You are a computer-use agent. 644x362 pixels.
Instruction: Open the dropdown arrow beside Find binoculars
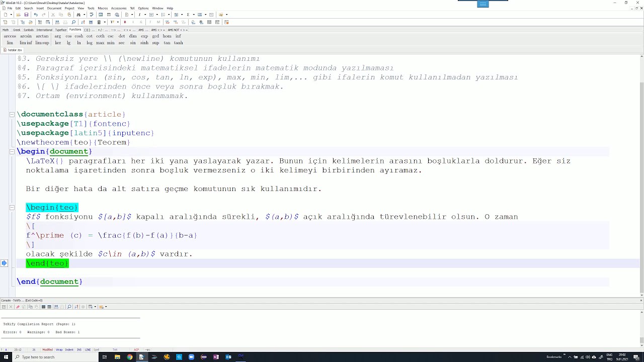pyautogui.click(x=84, y=15)
